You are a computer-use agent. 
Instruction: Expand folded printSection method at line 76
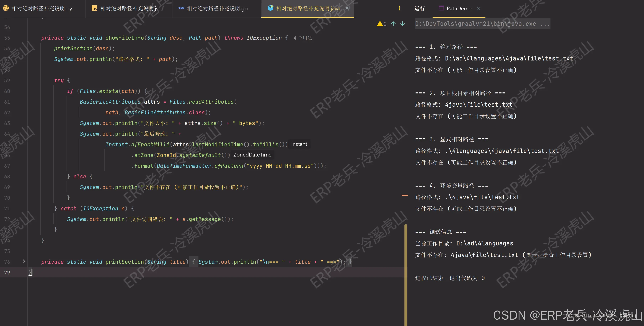click(x=24, y=261)
